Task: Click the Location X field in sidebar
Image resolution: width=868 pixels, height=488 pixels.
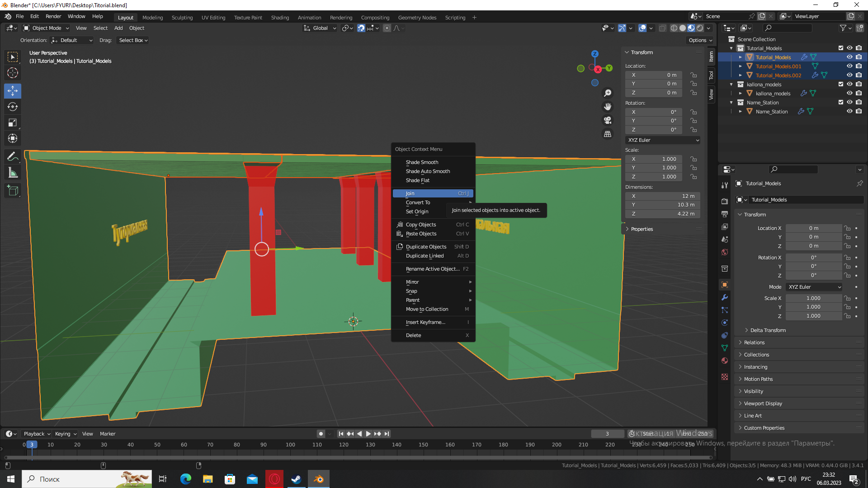Action: (653, 75)
